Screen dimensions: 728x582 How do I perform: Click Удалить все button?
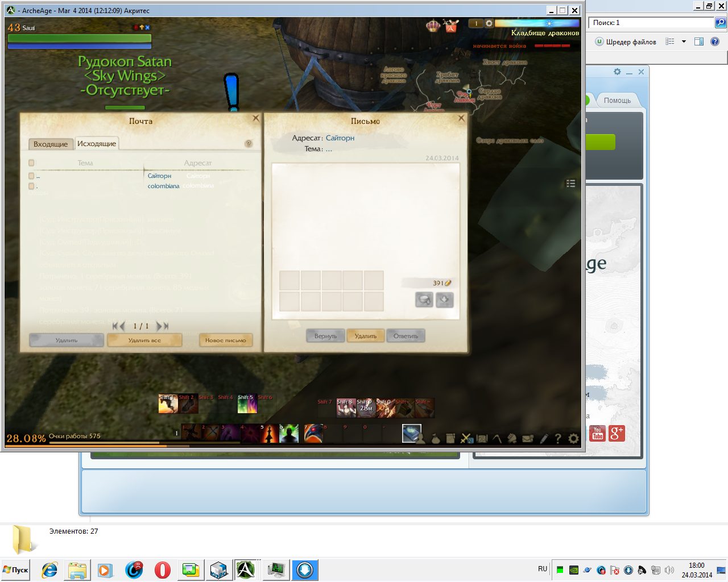tap(144, 340)
